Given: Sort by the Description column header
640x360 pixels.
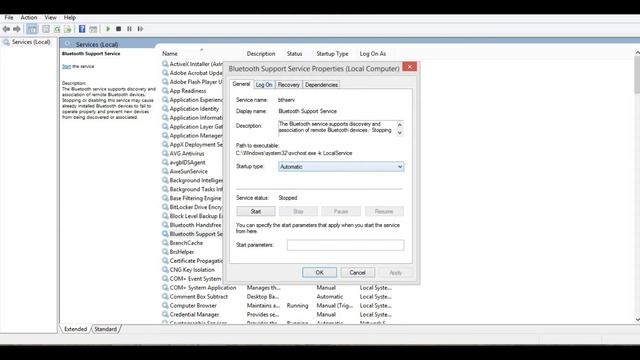Looking at the screenshot, I should tap(261, 54).
